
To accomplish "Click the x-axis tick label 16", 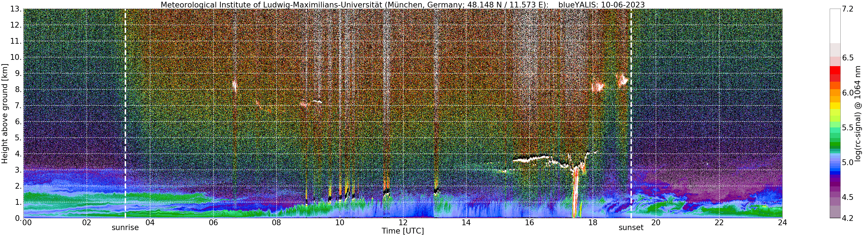I will click(x=529, y=223).
